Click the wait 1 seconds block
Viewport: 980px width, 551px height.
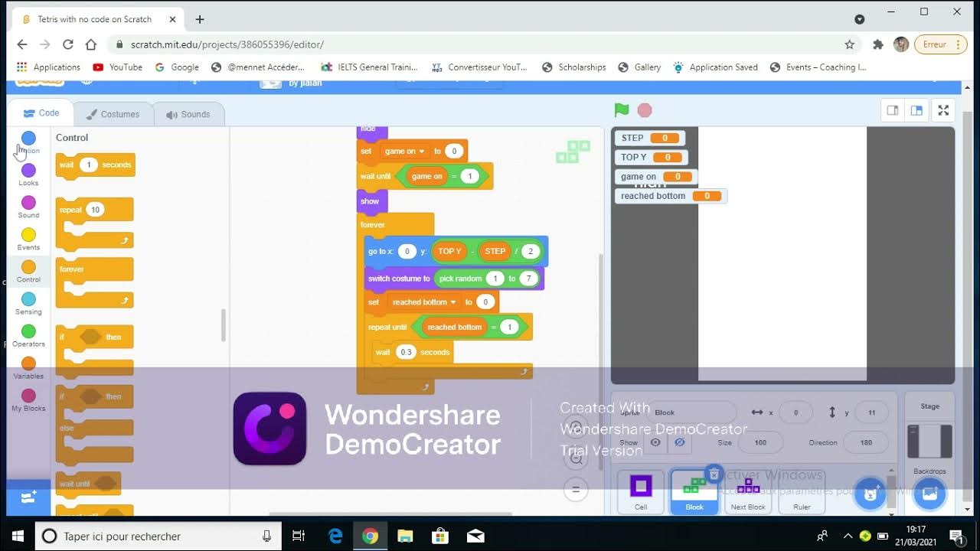point(95,165)
